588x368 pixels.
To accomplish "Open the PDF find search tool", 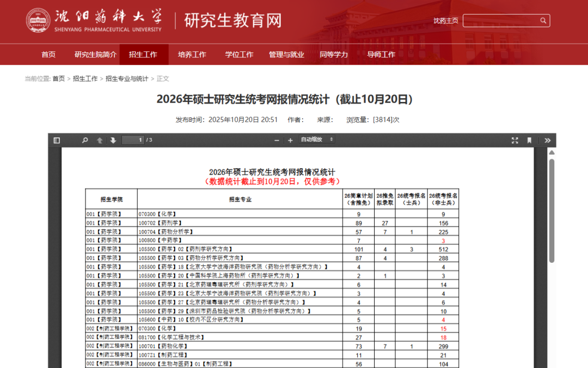I will pyautogui.click(x=85, y=140).
